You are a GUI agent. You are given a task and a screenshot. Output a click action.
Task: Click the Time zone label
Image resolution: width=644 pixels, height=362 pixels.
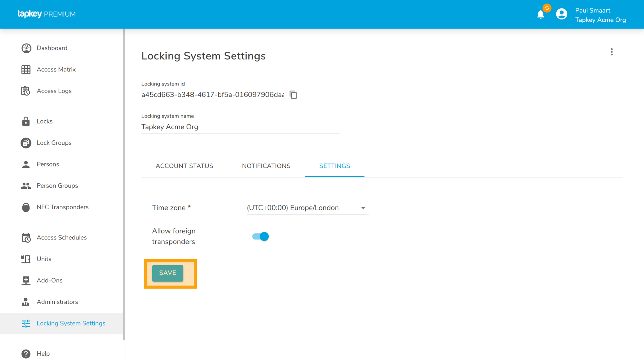(x=171, y=208)
